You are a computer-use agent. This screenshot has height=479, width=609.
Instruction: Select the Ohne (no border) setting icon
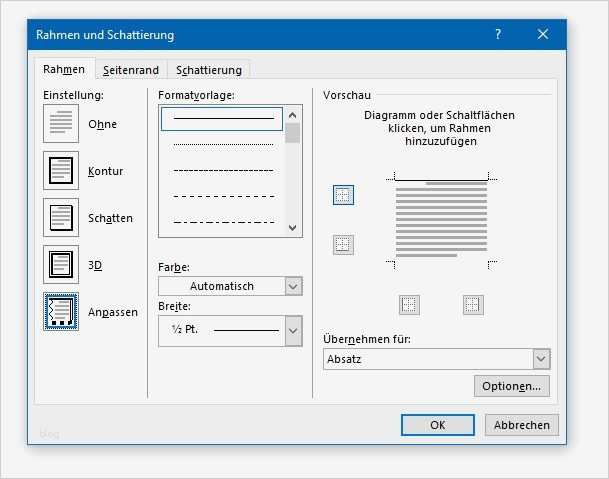(61, 124)
